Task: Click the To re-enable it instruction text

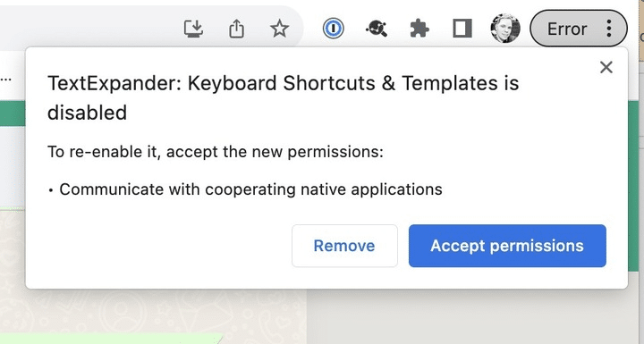Action: [x=216, y=152]
